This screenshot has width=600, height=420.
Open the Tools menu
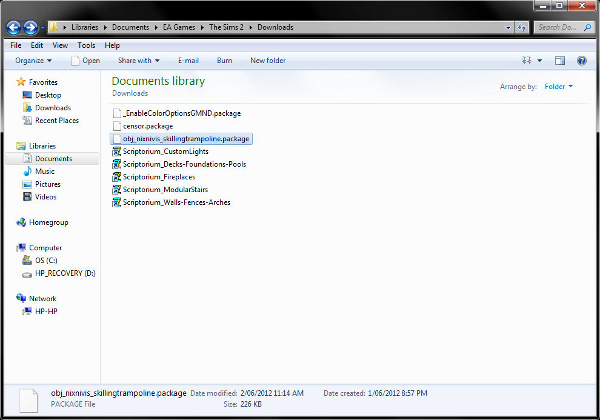[x=87, y=45]
